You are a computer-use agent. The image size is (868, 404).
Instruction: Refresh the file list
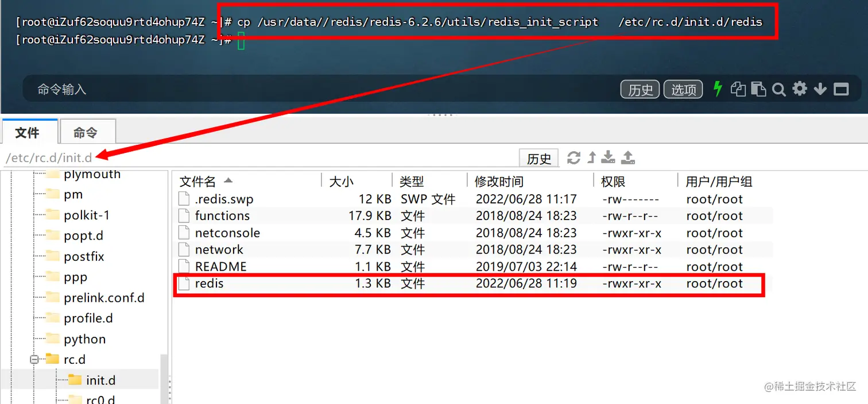click(573, 157)
